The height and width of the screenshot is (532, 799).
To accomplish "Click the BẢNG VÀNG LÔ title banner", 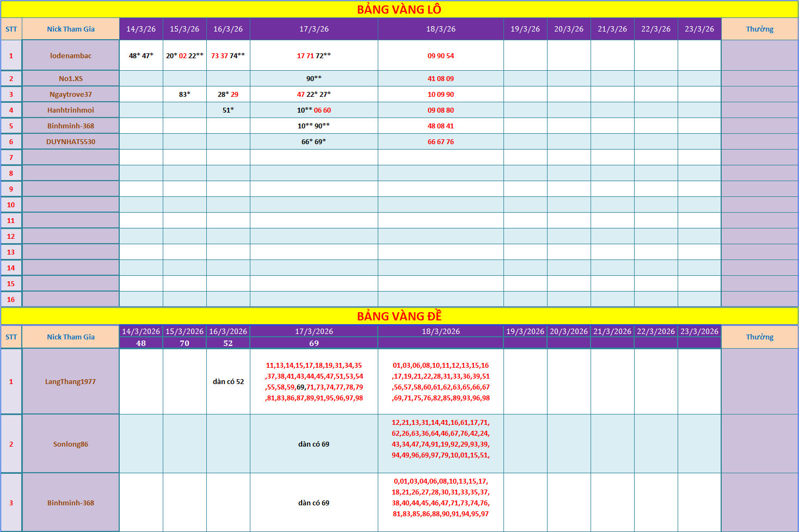I will coord(399,9).
